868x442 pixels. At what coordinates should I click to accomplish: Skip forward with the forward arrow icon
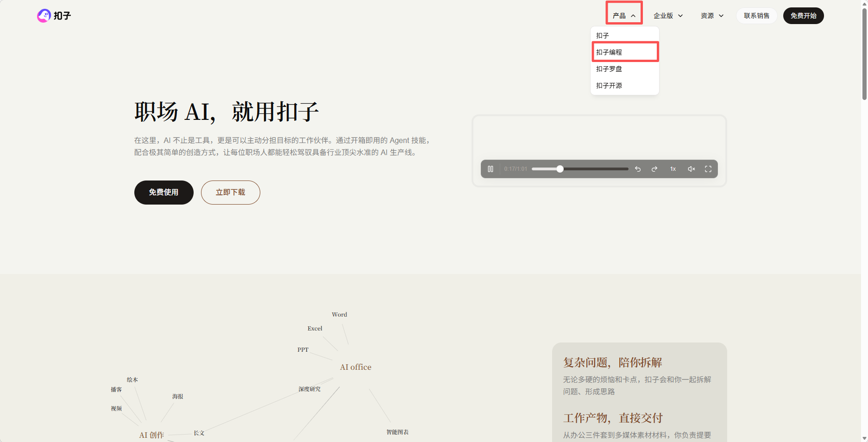point(654,169)
